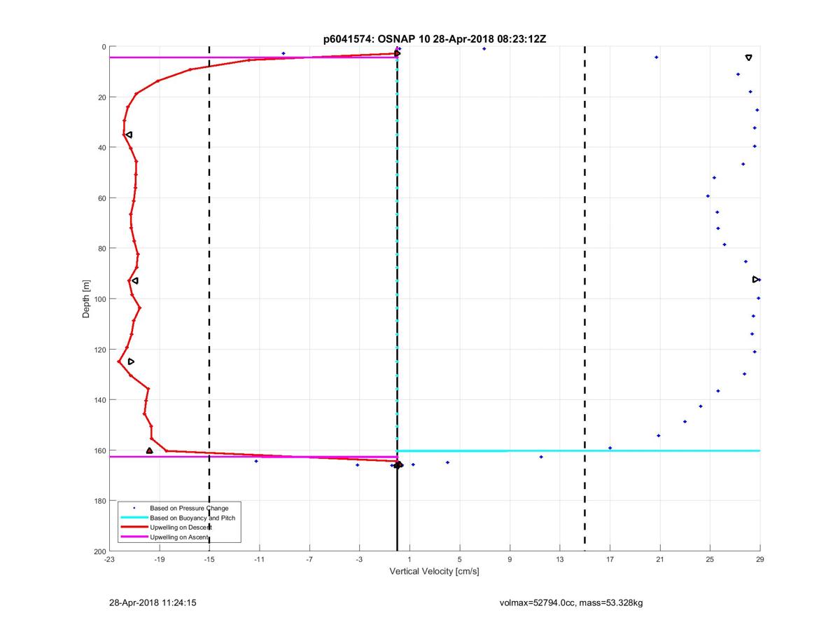The height and width of the screenshot is (620, 840).
Task: Click x-axis tick label -3
Action: (359, 560)
